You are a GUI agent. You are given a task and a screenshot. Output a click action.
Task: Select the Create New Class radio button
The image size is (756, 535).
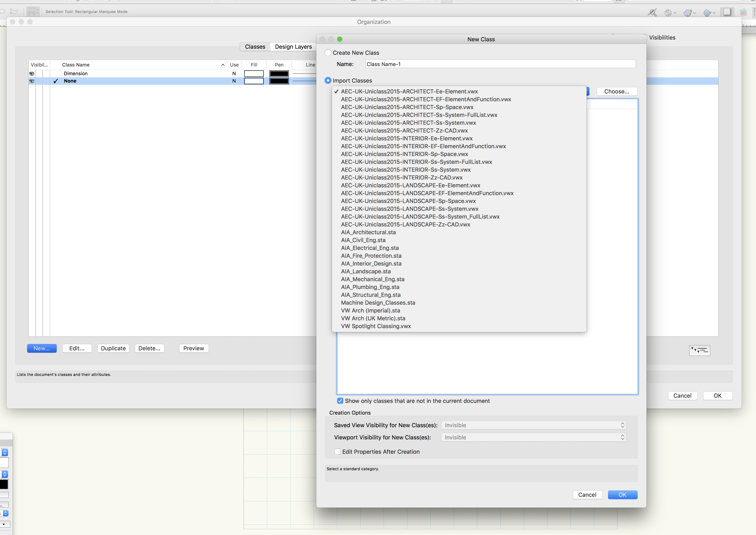(x=328, y=53)
